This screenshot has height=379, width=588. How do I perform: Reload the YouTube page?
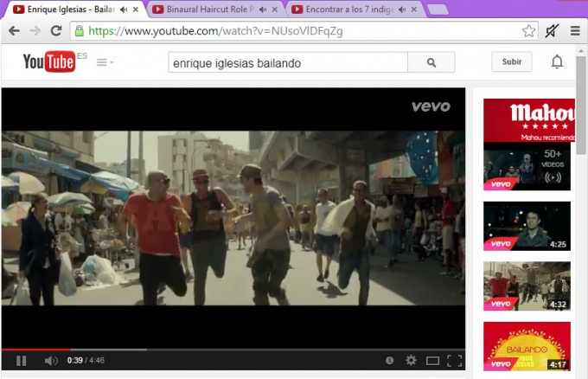coord(56,31)
